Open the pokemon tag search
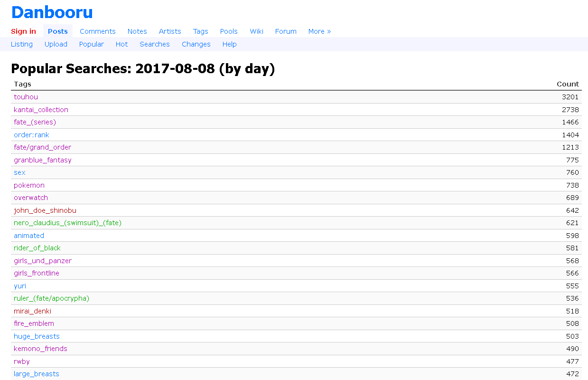 [x=29, y=185]
